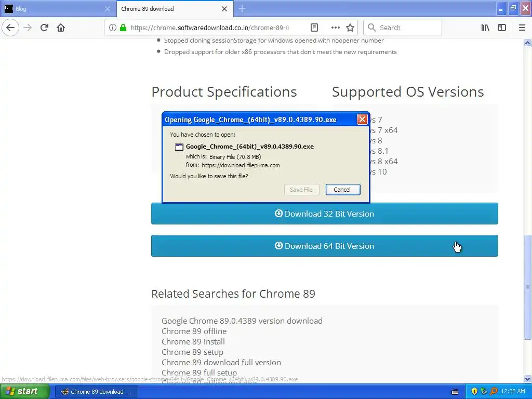
Task: Cancel the file download dialog
Action: click(343, 190)
